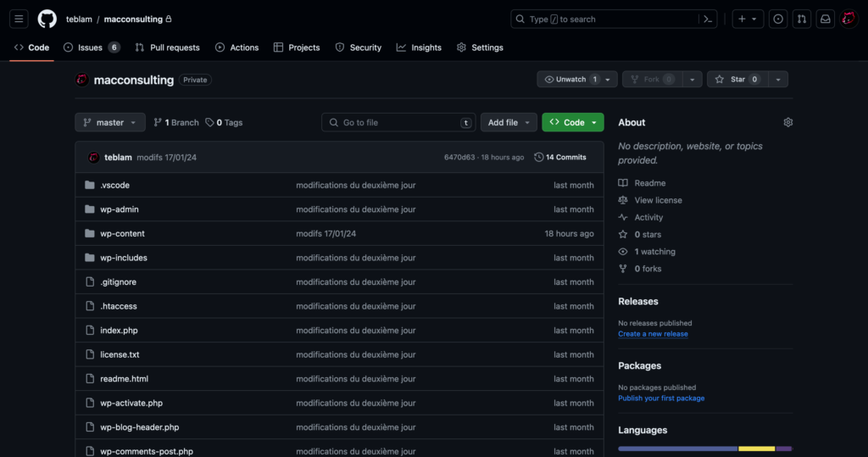Viewport: 868px width, 457px height.
Task: Go to GitHub home via Octocat logo
Action: tap(47, 19)
